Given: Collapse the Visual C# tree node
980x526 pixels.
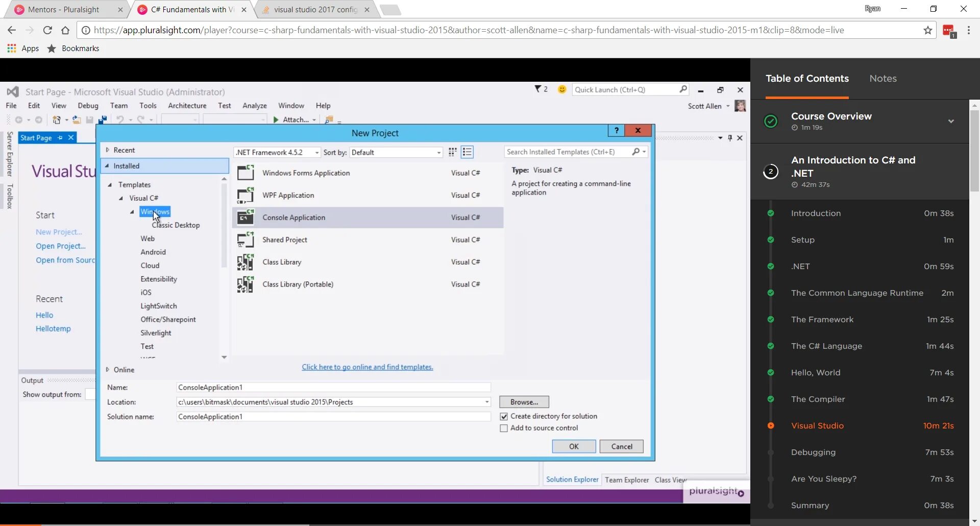Looking at the screenshot, I should 121,198.
